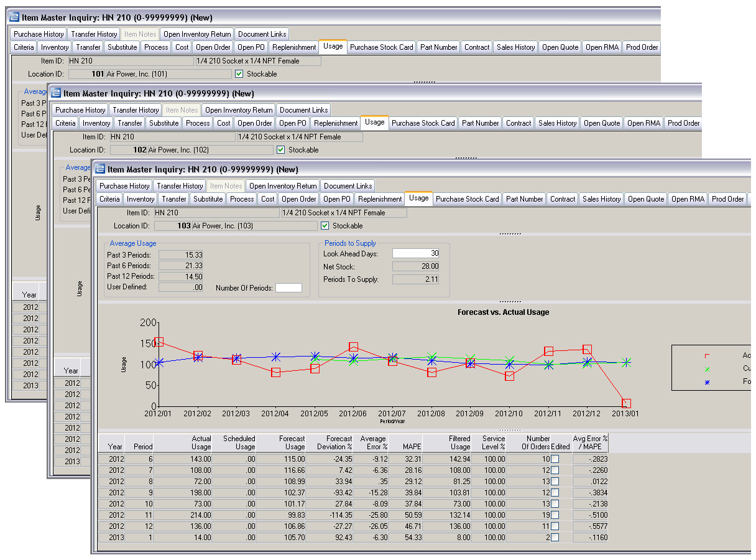Select the Cost tab in the front window
The image size is (756, 560).
[268, 198]
